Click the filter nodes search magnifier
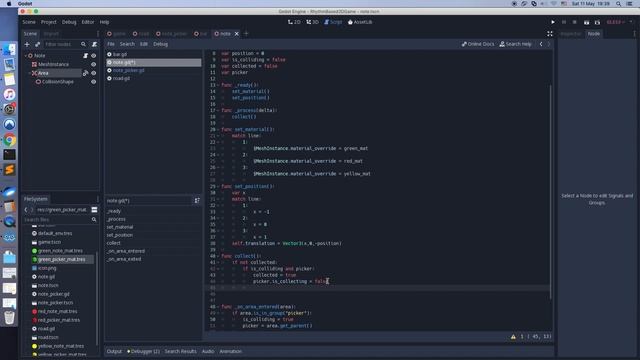Image resolution: width=640 pixels, height=360 pixels. pyautogui.click(x=83, y=44)
